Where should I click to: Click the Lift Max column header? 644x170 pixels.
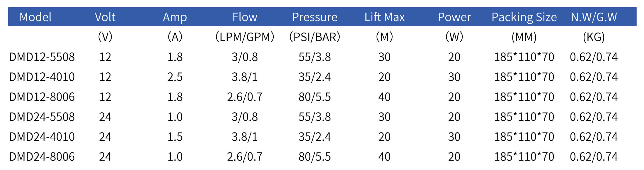pos(384,17)
